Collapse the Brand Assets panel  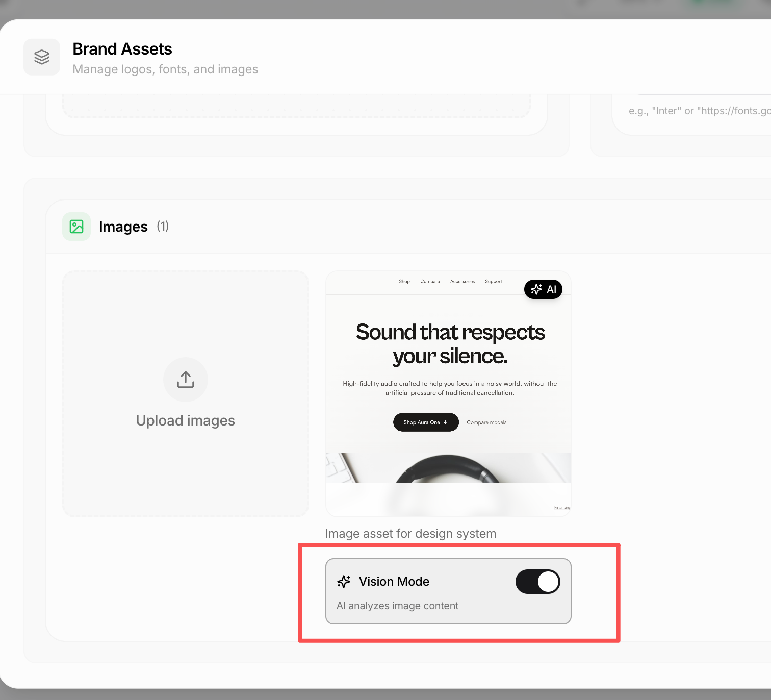pyautogui.click(x=122, y=48)
